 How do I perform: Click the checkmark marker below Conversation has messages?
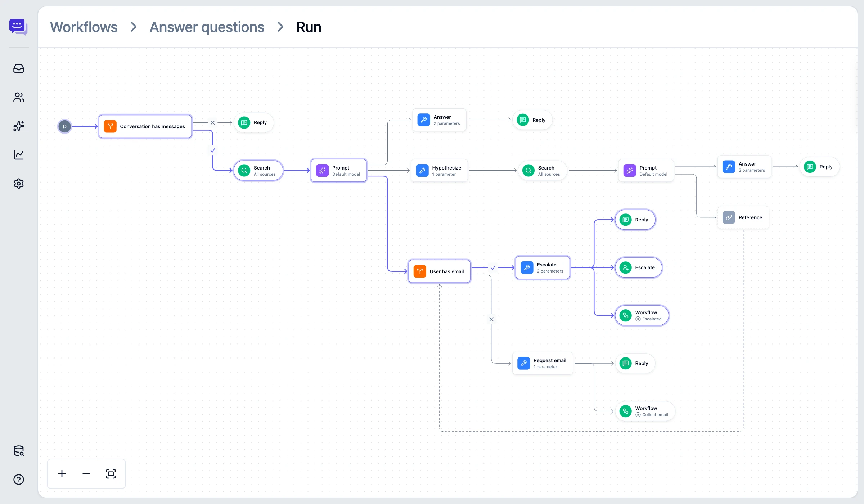click(x=213, y=150)
